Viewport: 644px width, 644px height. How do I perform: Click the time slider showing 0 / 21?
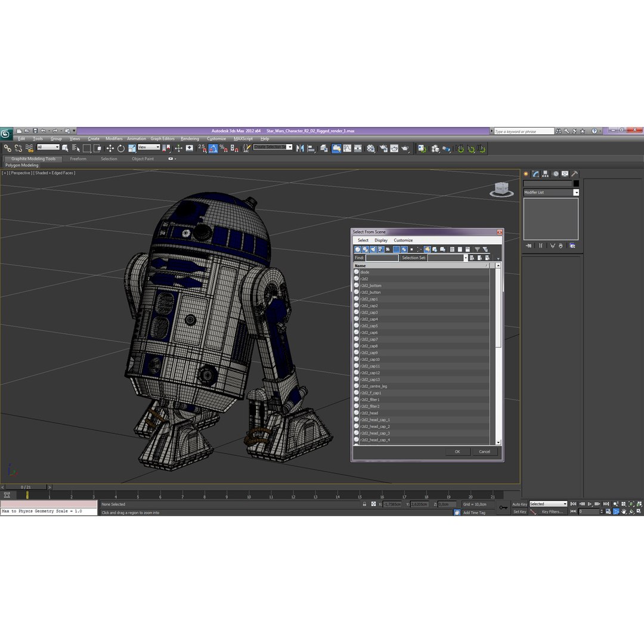[26, 487]
